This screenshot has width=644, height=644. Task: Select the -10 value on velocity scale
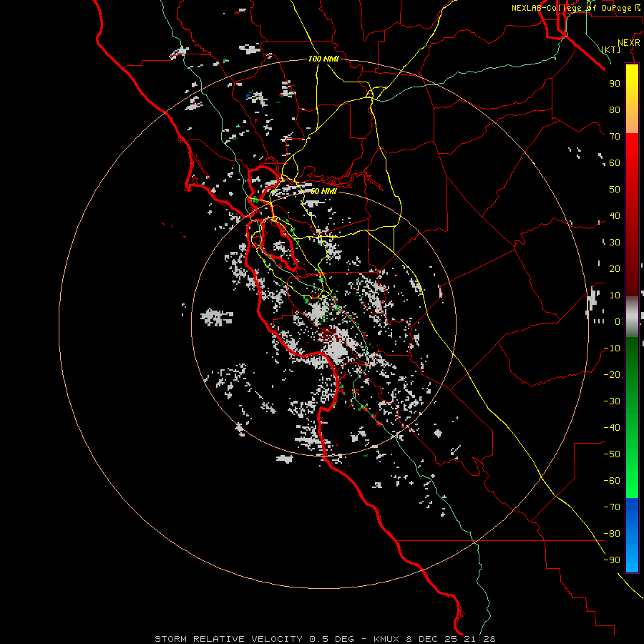pos(612,348)
